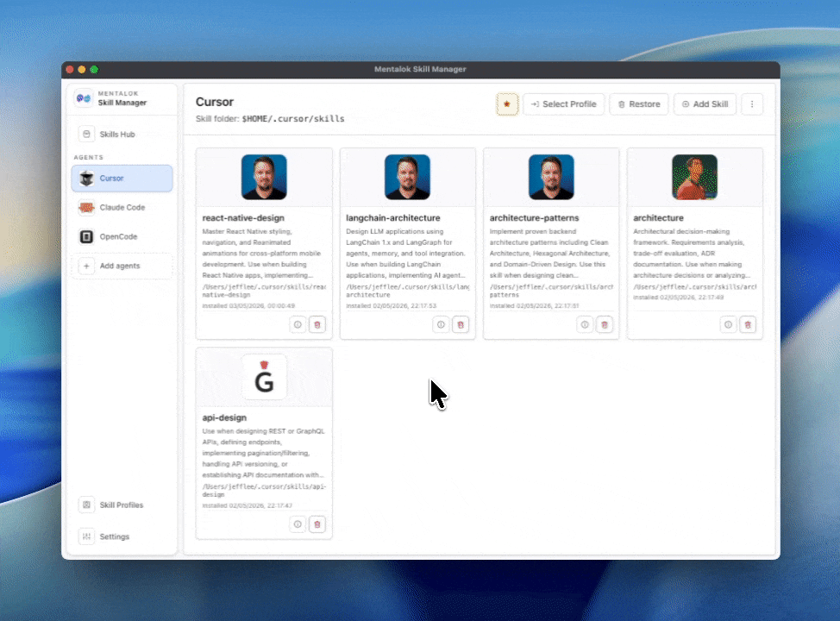
Task: Click the architecture-patterns skill title
Action: [x=534, y=218]
